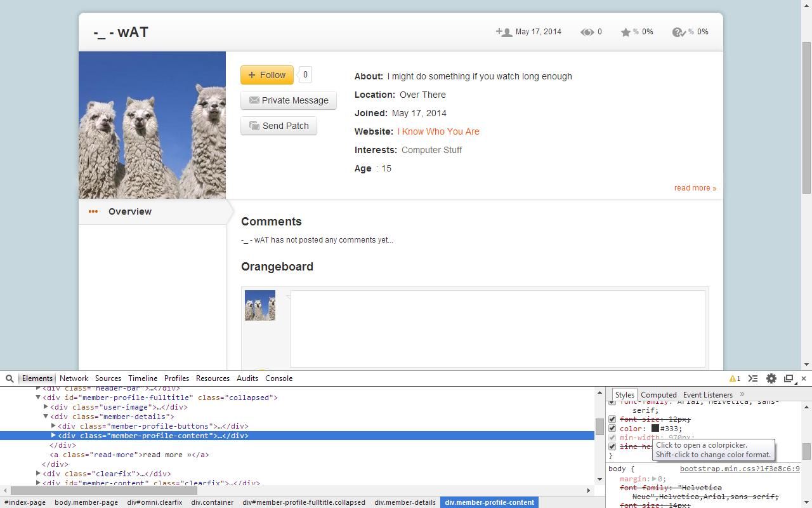Toggle the min-width property checkbox
This screenshot has width=812, height=508.
(612, 438)
